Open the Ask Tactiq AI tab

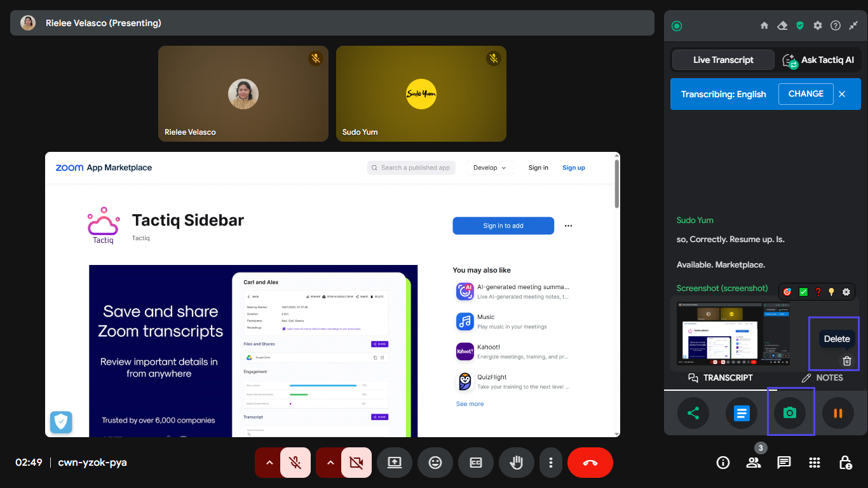click(x=818, y=60)
